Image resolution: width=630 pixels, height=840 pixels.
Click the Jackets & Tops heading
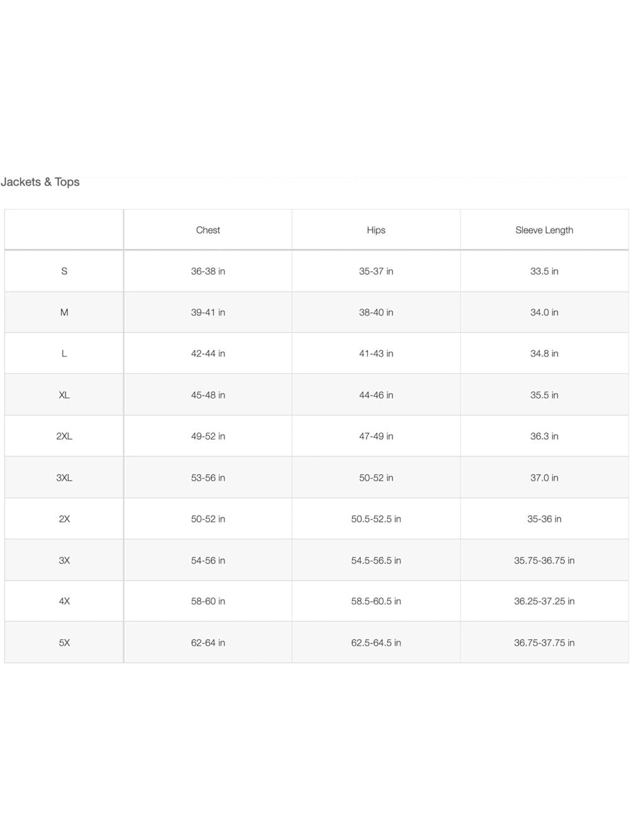click(40, 182)
